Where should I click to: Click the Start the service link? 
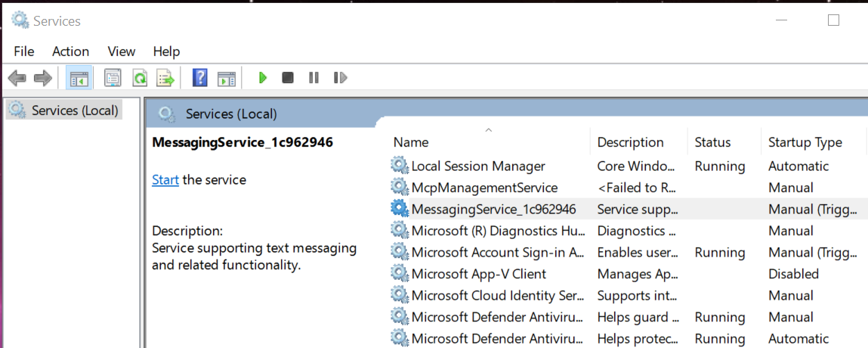(x=165, y=180)
